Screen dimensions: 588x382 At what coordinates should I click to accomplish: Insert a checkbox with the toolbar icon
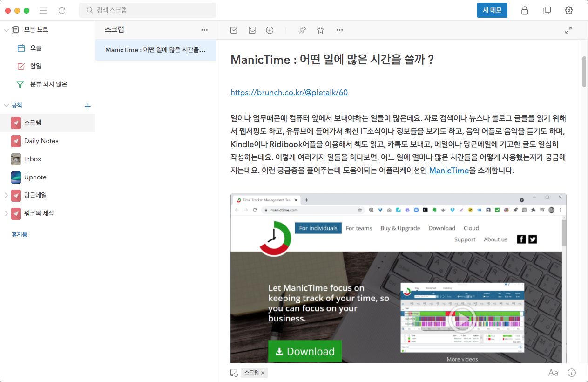coord(234,30)
